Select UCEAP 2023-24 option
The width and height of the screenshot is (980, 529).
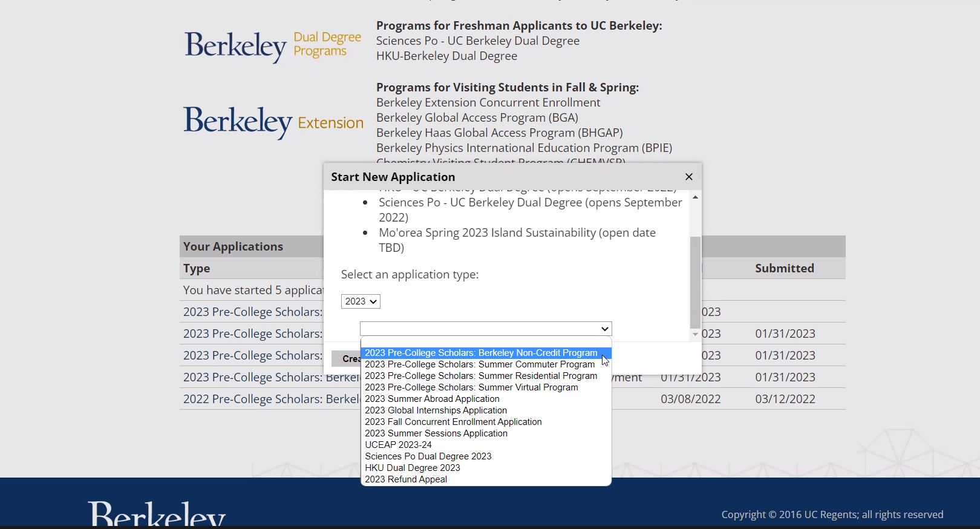[486, 445]
